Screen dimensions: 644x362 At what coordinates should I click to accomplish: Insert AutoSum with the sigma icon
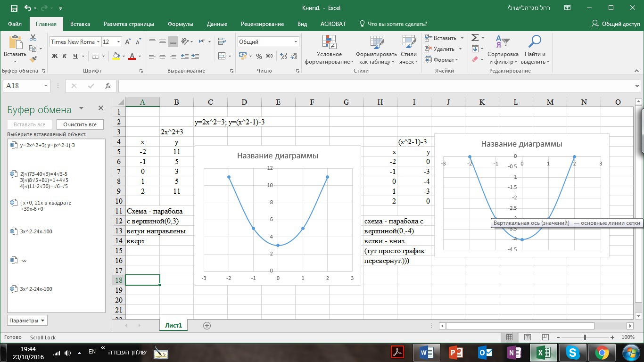pyautogui.click(x=475, y=38)
